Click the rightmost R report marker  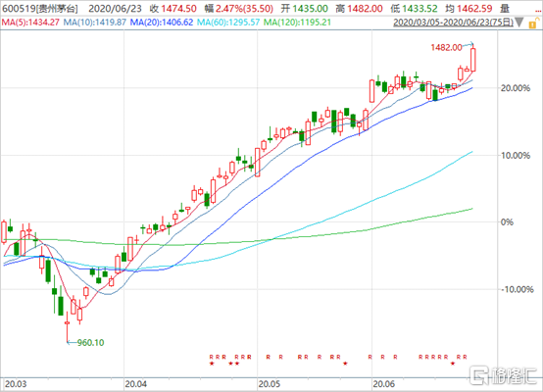tap(465, 357)
